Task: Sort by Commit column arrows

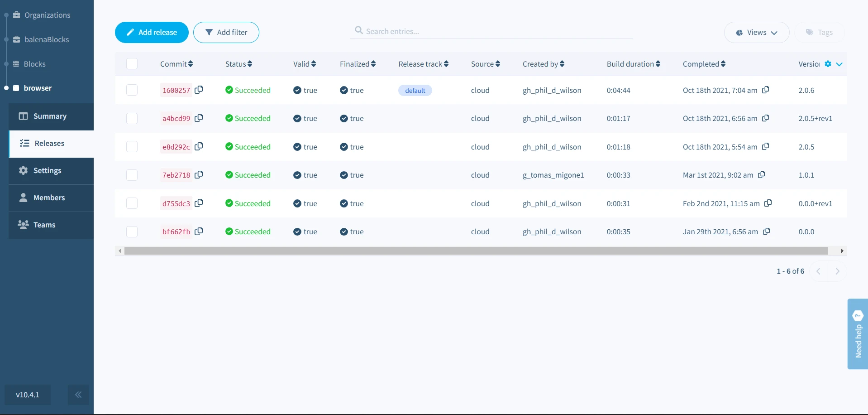Action: click(x=191, y=64)
